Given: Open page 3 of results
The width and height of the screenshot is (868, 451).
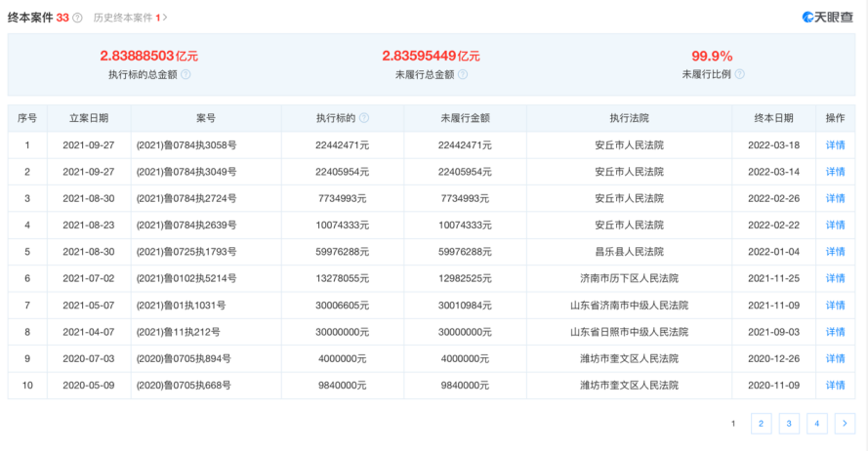Looking at the screenshot, I should (x=789, y=424).
